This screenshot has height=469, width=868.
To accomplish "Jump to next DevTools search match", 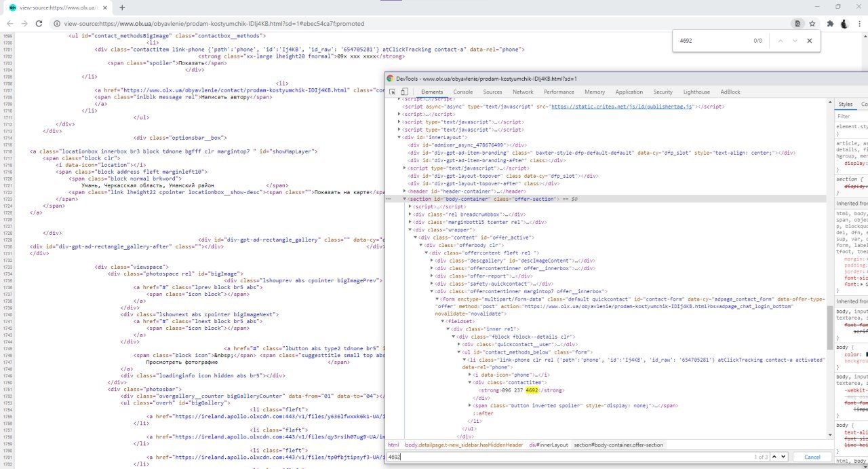I will [x=783, y=457].
